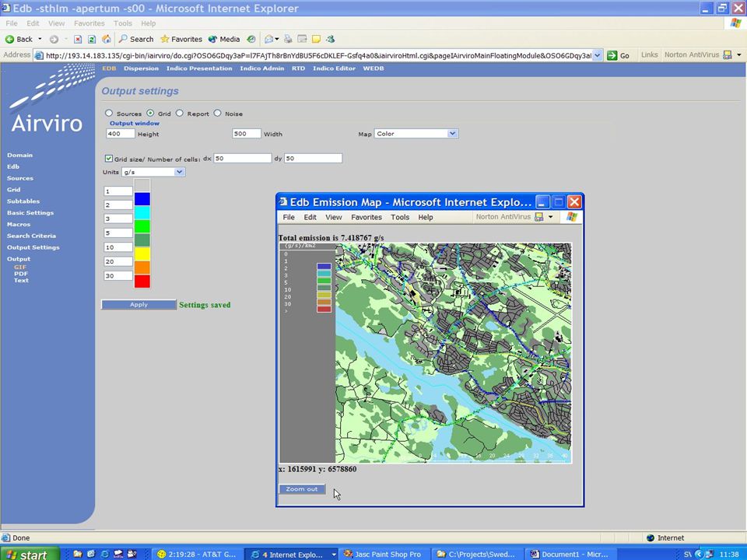The image size is (747, 560).
Task: Click the Internet zone globe in status bar
Action: (x=651, y=537)
